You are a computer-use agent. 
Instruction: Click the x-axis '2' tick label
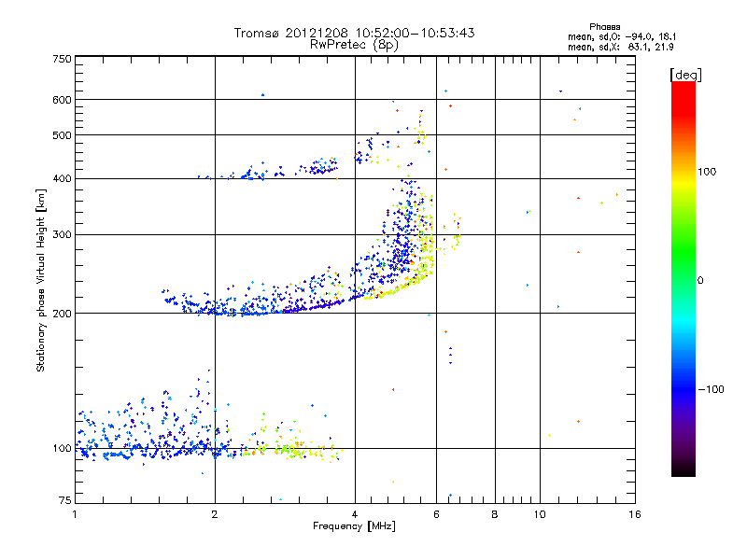tap(215, 514)
